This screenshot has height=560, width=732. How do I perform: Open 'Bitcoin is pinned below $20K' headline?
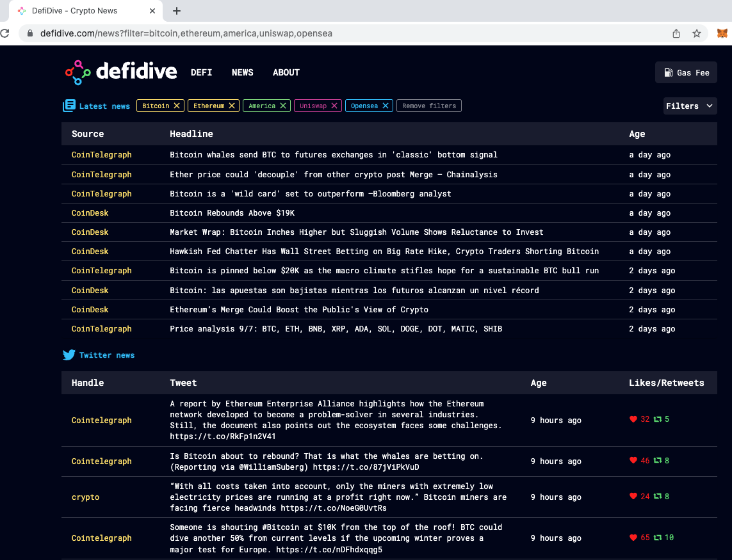pos(384,271)
